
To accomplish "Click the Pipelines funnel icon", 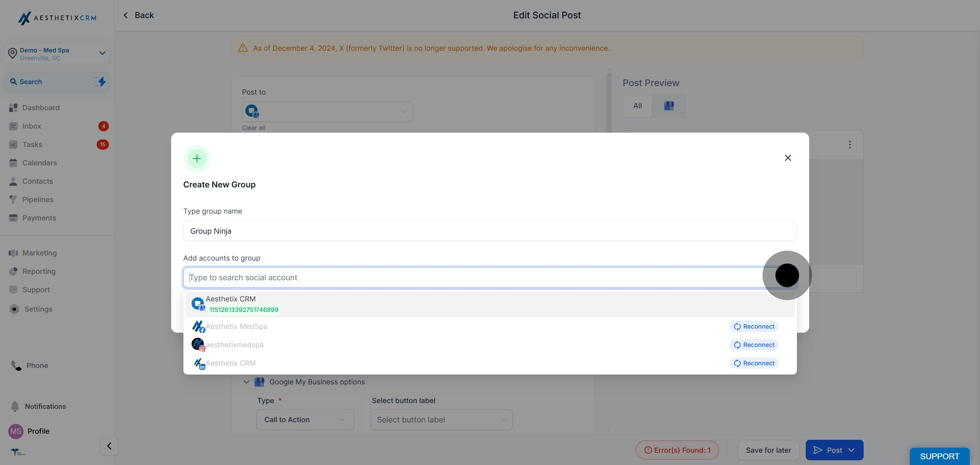I will (13, 199).
